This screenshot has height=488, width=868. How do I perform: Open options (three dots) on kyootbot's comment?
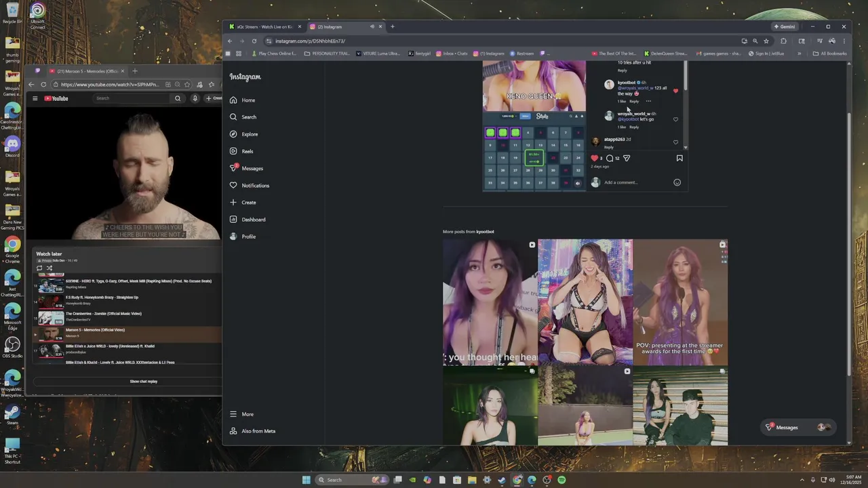648,101
